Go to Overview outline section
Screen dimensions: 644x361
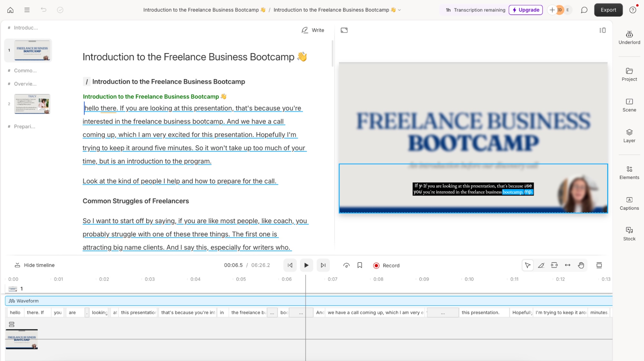pos(25,84)
